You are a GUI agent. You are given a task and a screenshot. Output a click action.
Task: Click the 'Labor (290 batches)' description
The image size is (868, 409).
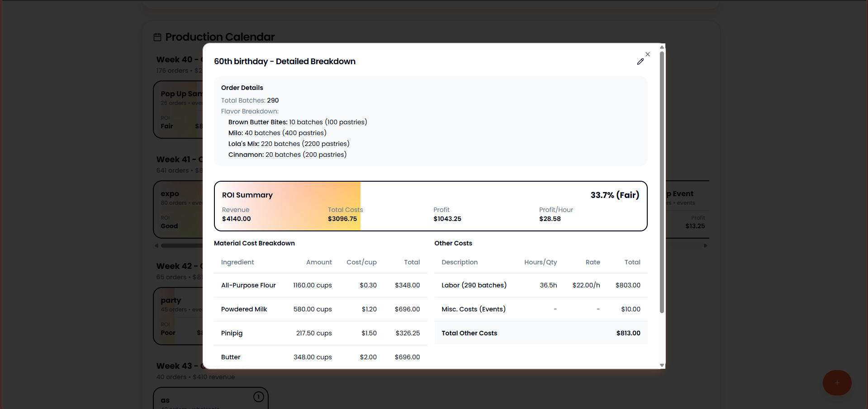474,285
